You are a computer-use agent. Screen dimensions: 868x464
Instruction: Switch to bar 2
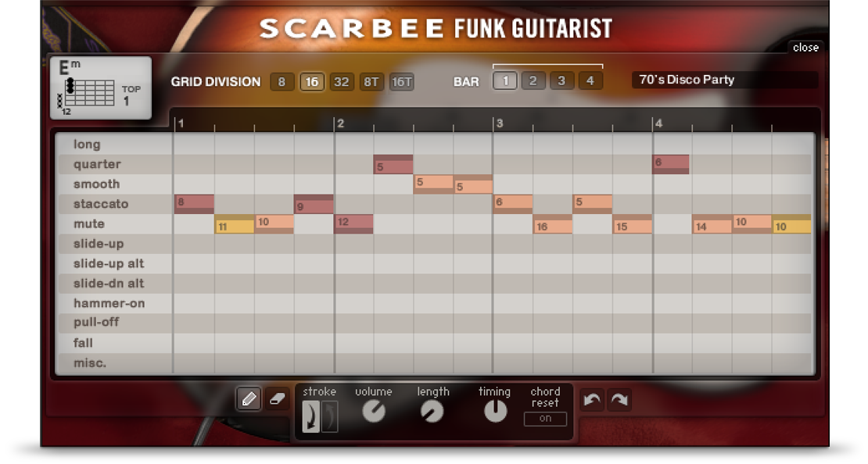click(533, 80)
